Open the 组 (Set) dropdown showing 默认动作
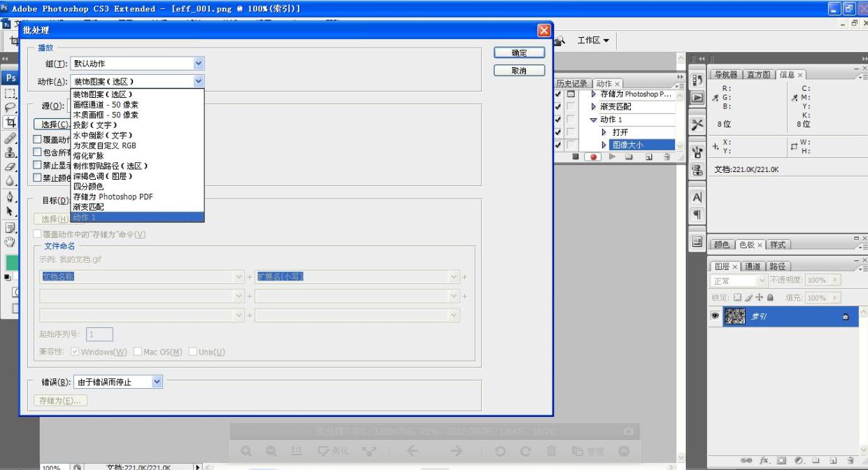868x470 pixels. 138,63
